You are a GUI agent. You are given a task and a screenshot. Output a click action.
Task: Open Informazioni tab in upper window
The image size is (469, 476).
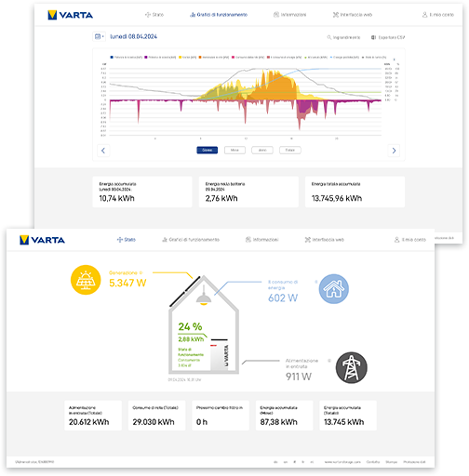pyautogui.click(x=289, y=15)
